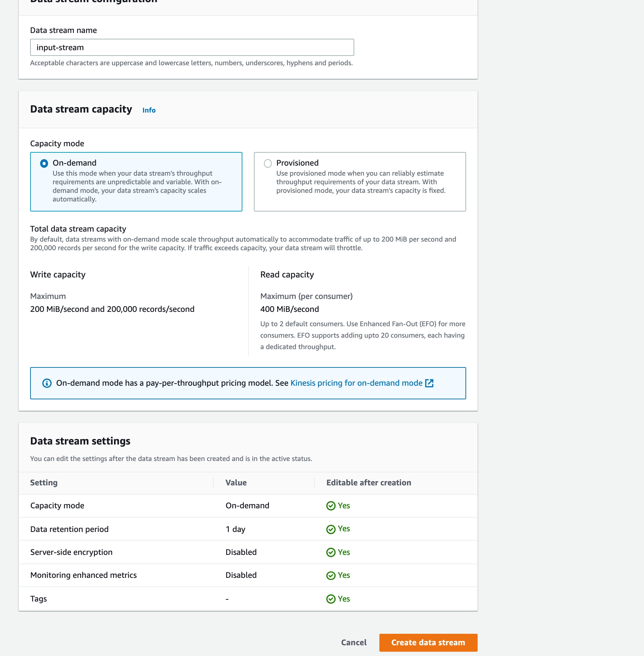The width and height of the screenshot is (644, 656).
Task: Click the green checkmark in Capacity mode row
Action: [331, 506]
